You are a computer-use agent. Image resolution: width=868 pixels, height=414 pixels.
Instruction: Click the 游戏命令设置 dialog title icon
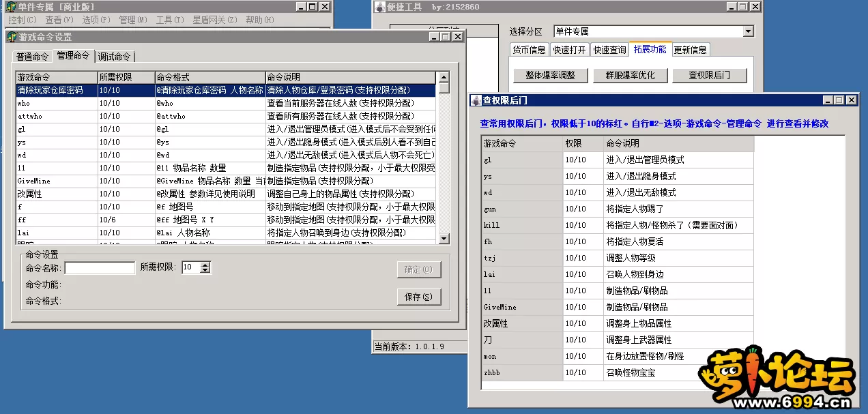12,37
